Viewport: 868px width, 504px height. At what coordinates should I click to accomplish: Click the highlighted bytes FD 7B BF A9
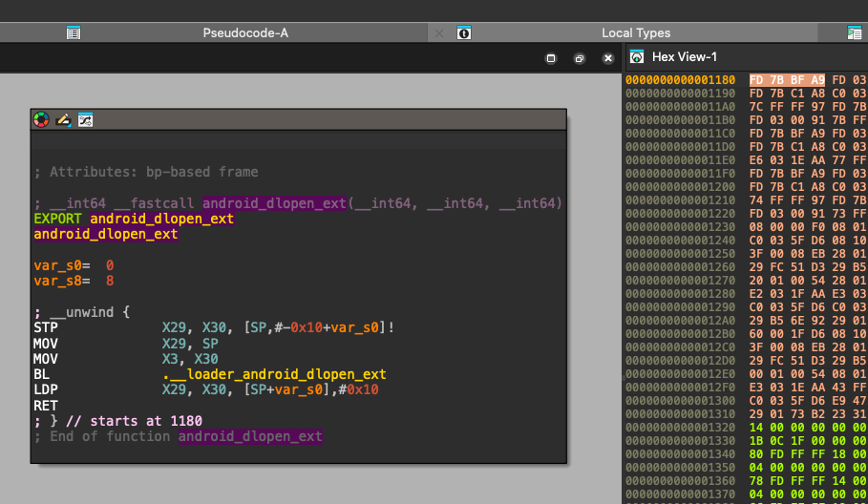tap(787, 80)
